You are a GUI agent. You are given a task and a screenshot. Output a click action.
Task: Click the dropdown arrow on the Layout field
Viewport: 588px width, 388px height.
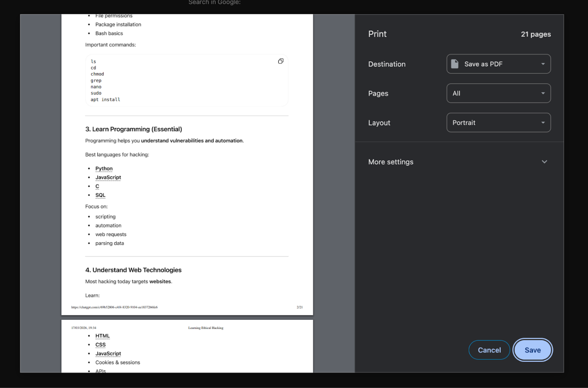click(543, 122)
